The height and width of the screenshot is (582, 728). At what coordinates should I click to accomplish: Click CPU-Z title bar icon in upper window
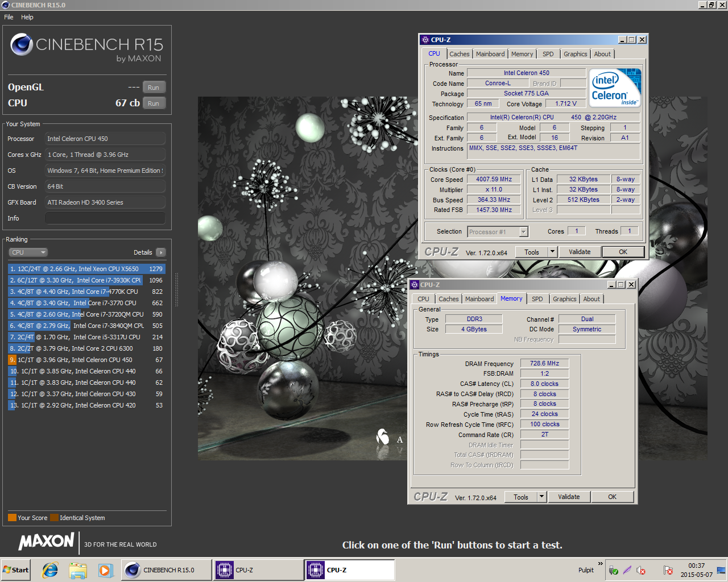[425, 40]
